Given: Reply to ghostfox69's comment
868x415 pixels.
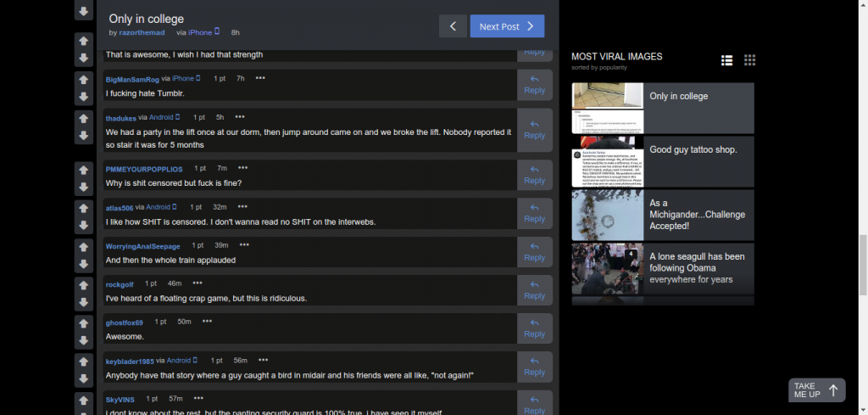Looking at the screenshot, I should (534, 328).
